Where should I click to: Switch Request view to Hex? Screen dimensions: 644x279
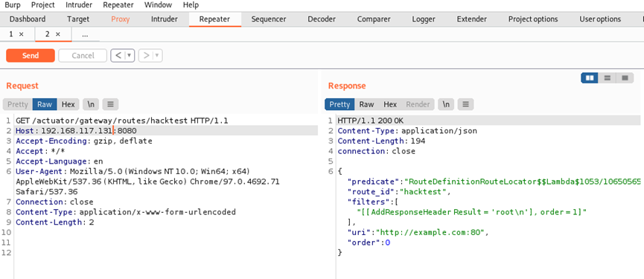(68, 105)
